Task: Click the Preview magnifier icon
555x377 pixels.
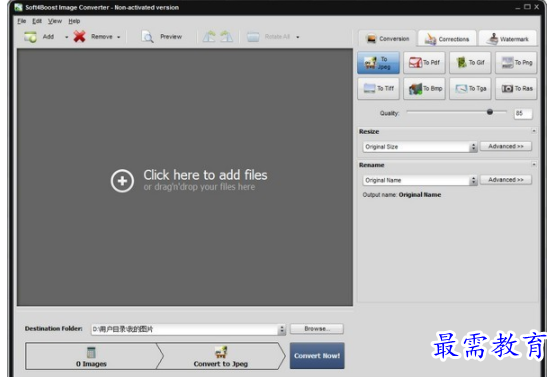Action: (x=148, y=36)
